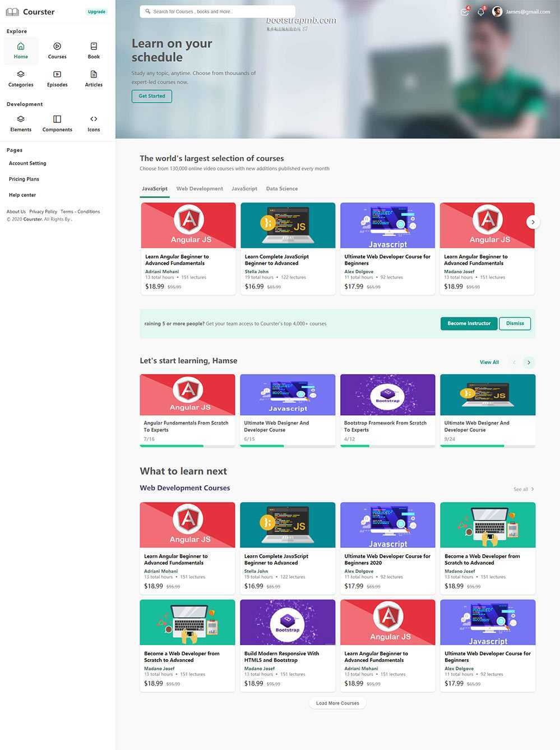
Task: Click the search courses input field
Action: 219,11
